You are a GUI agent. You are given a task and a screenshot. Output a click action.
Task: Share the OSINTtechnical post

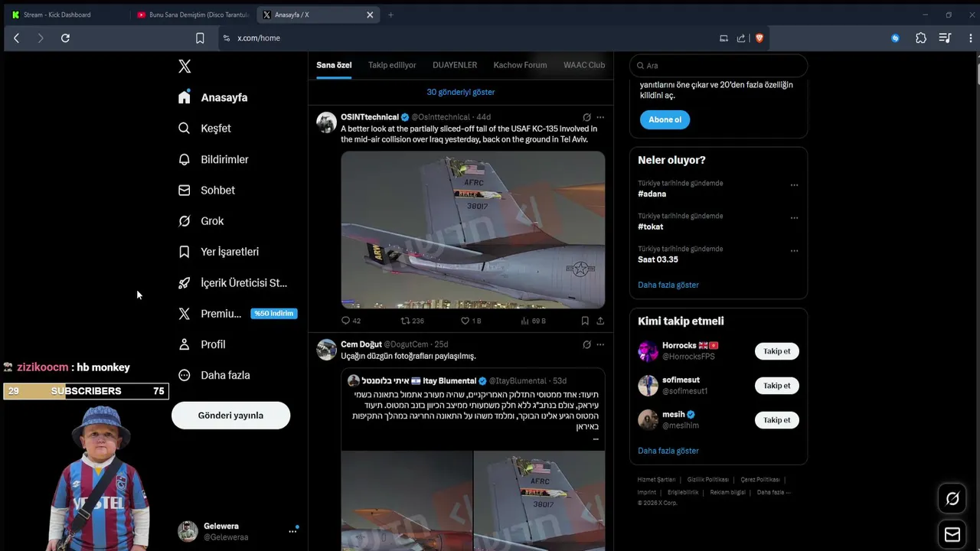pyautogui.click(x=600, y=321)
